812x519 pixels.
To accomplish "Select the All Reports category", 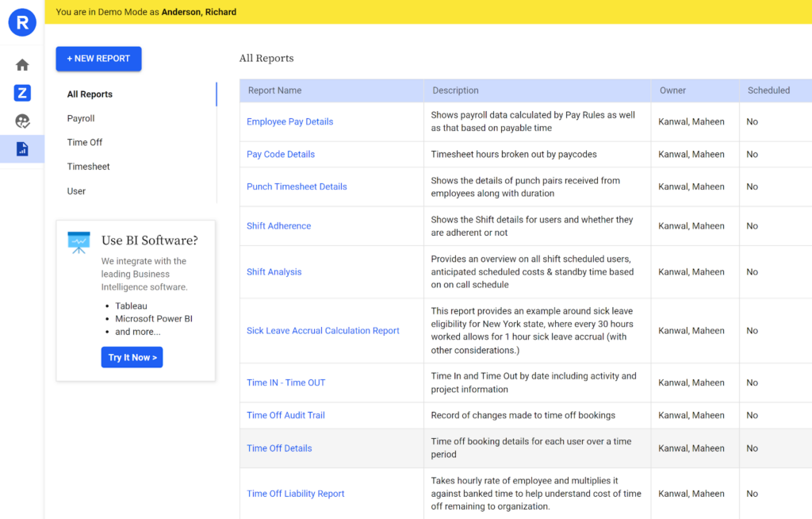I will point(90,94).
